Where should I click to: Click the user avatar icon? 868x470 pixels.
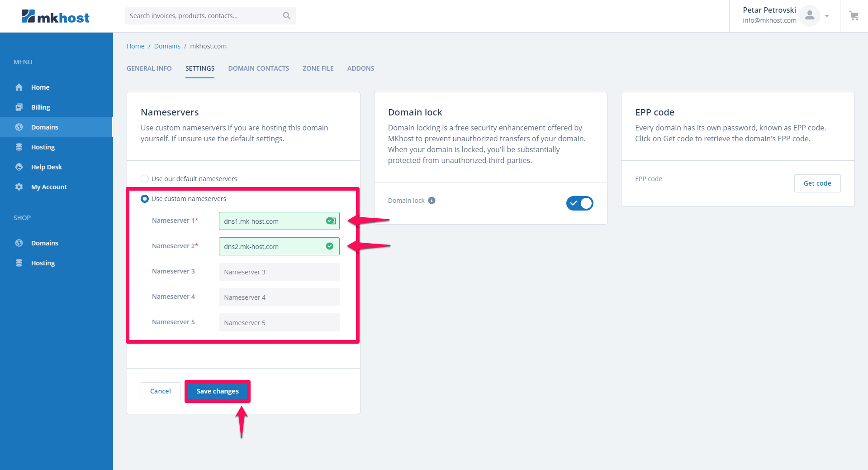coord(809,16)
